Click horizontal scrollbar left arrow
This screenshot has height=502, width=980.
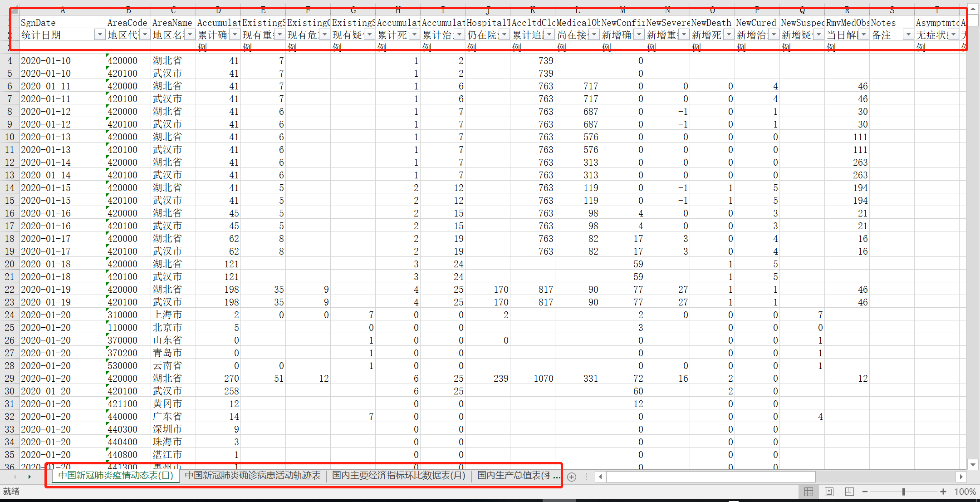pyautogui.click(x=601, y=477)
